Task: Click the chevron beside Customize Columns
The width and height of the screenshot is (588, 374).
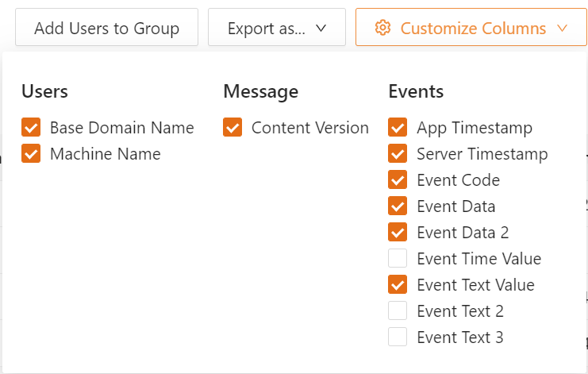Action: 562,28
